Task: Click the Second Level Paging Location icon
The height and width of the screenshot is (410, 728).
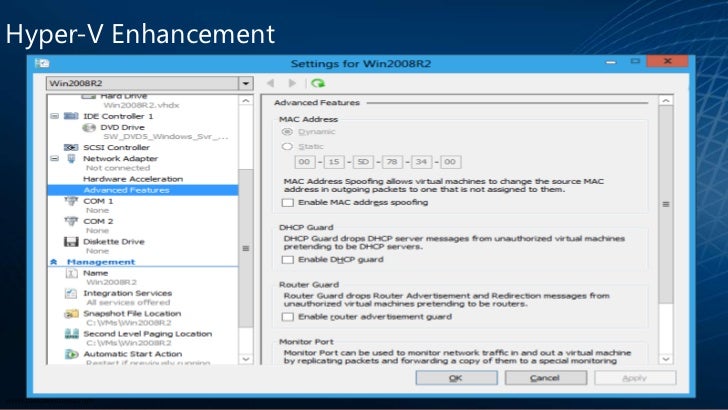Action: 71,334
